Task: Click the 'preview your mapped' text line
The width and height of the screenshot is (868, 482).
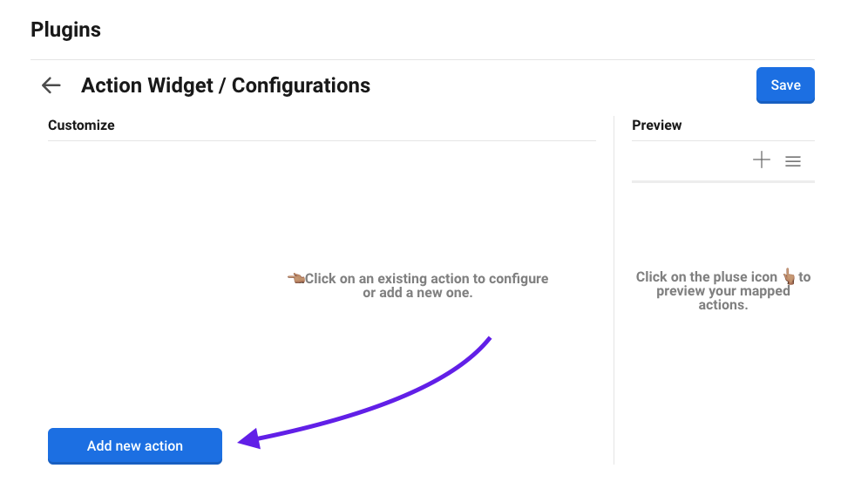Action: (723, 291)
